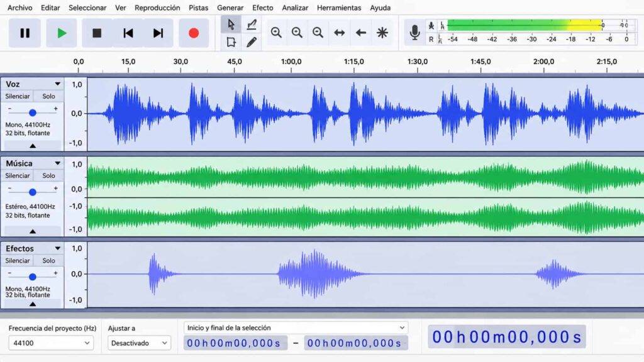Image resolution: width=644 pixels, height=362 pixels.
Task: Click the first zoom magnifier icon
Action: [276, 33]
